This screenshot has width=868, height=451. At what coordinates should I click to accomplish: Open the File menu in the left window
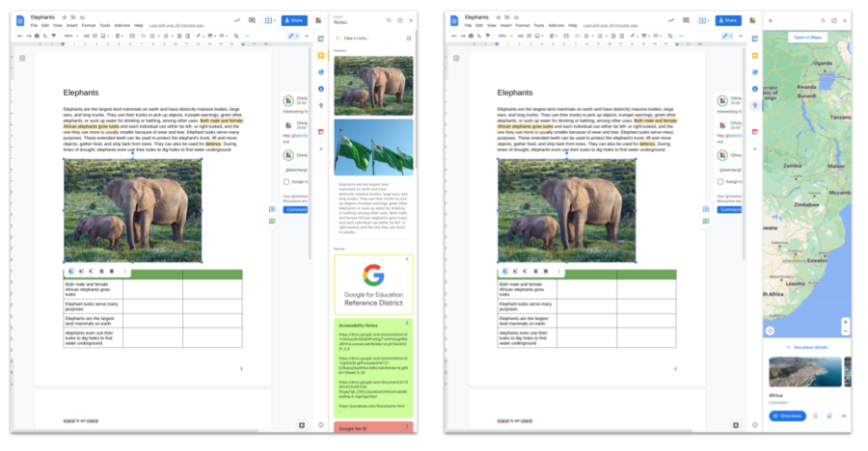(x=34, y=25)
